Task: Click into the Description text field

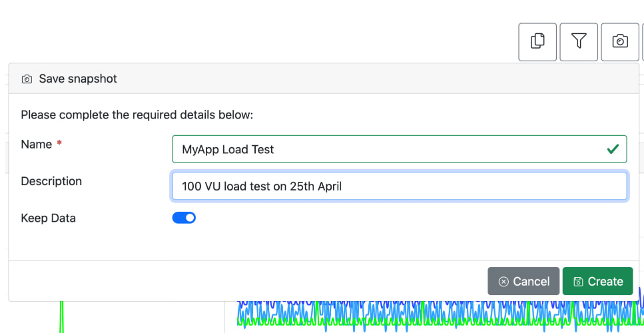Action: 400,186
